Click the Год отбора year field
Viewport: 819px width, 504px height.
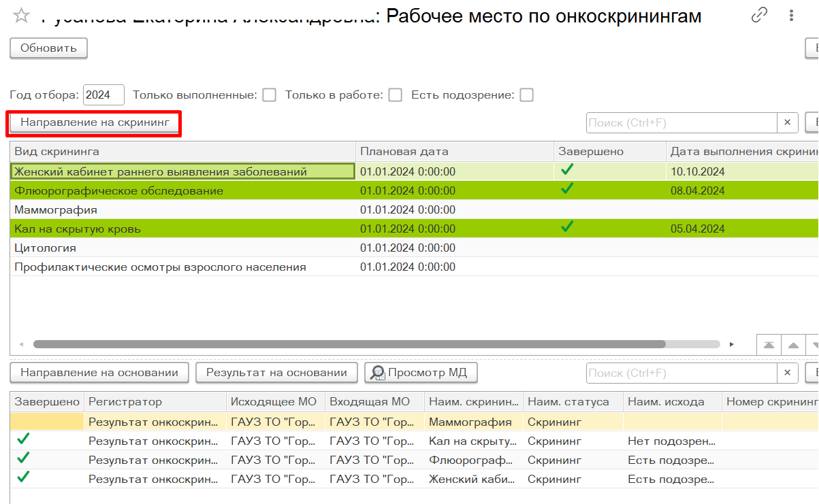point(103,95)
